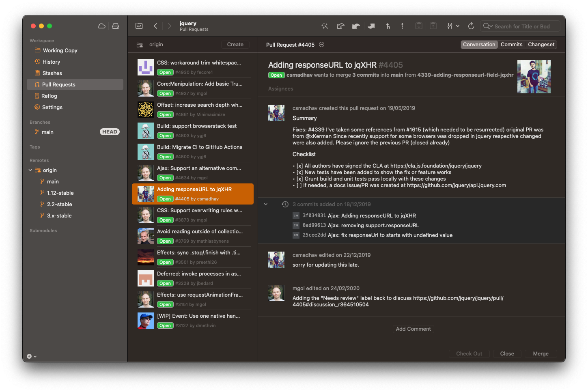Open pull request #4405 in browser arrow icon
588x392 pixels.
(321, 45)
